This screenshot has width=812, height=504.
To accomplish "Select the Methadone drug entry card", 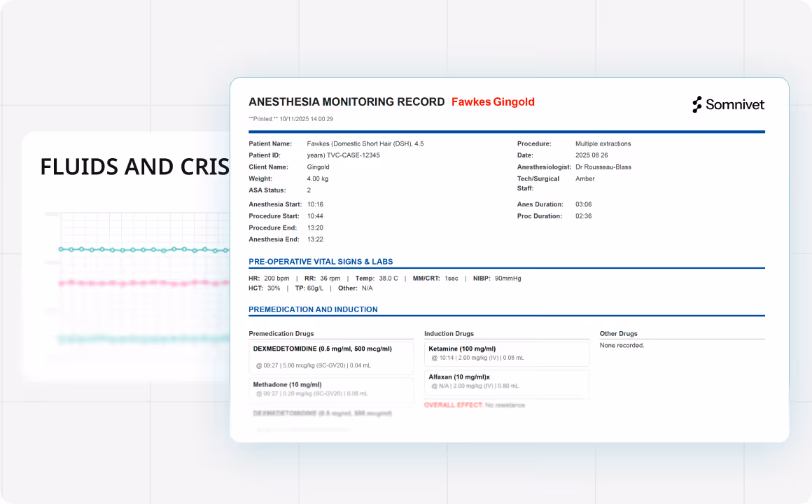I will pyautogui.click(x=330, y=390).
